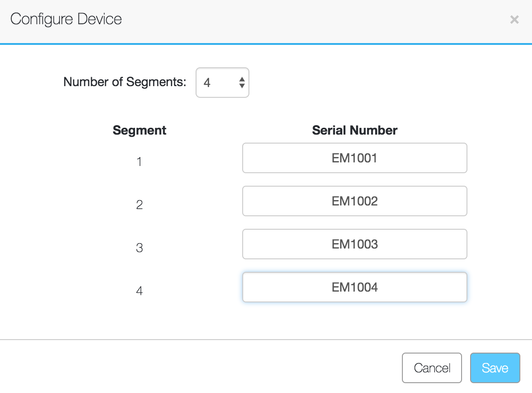This screenshot has height=393, width=532.
Task: Click the Serial Number column header
Action: point(354,130)
